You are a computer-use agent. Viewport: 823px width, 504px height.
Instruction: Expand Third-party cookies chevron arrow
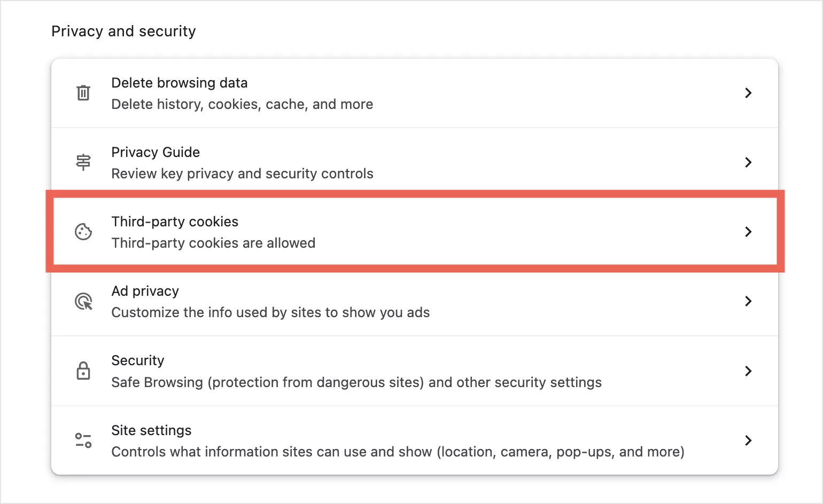748,232
